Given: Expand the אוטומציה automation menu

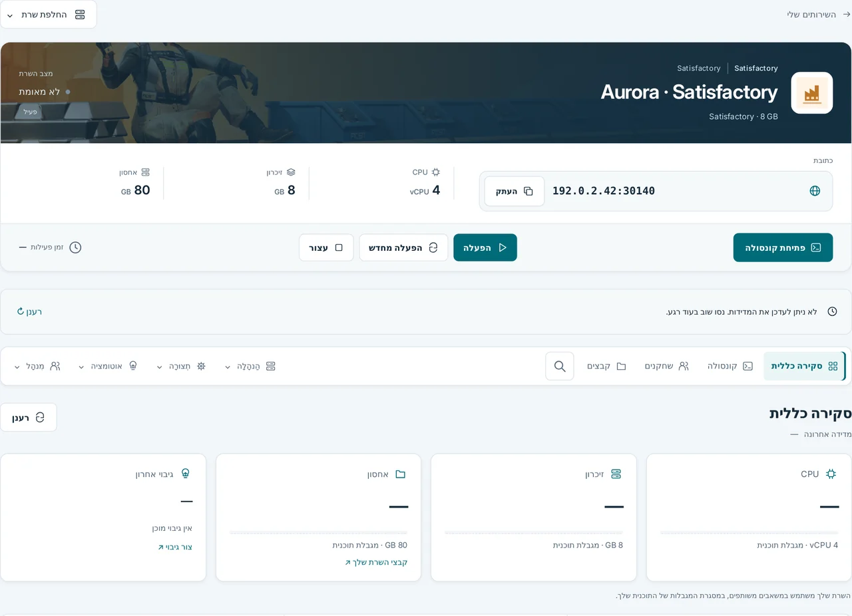Looking at the screenshot, I should pos(108,367).
